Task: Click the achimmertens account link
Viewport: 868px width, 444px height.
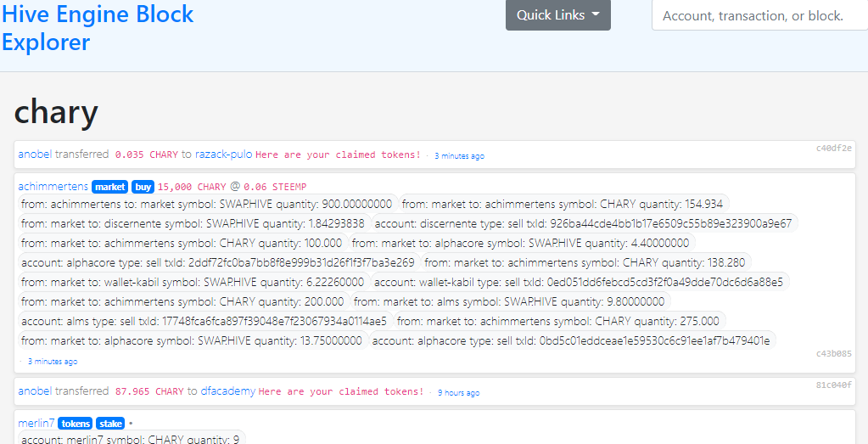Action: tap(53, 187)
